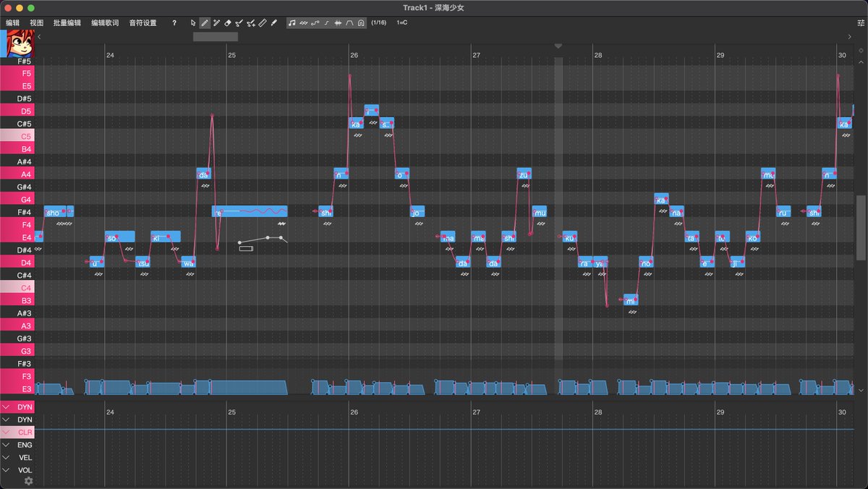Select the long "re" note with vibrato

click(x=250, y=212)
